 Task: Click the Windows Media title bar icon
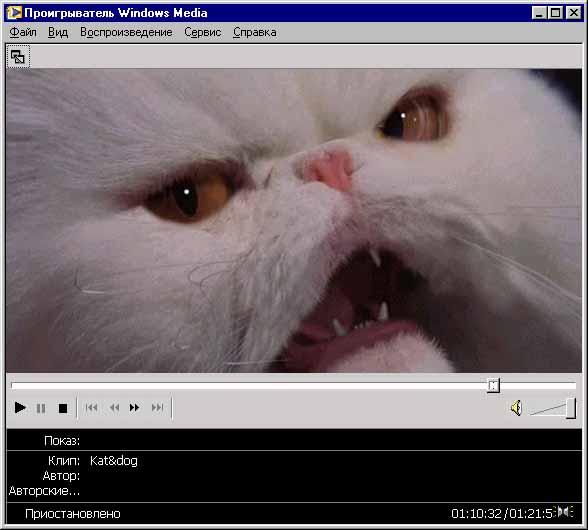pos(14,13)
